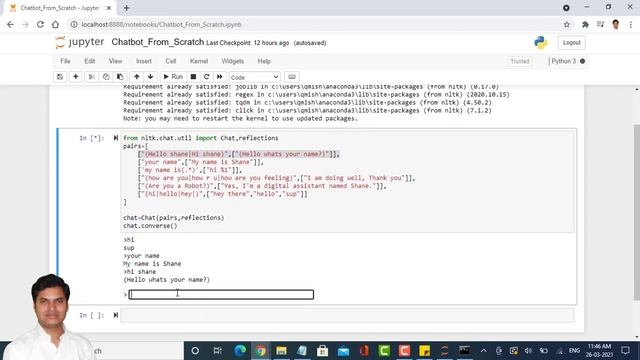Open the Help menu
640x360 pixels.
click(264, 61)
